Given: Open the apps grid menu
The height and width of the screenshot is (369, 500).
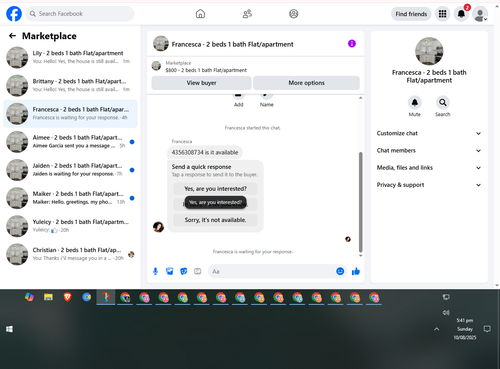Looking at the screenshot, I should pyautogui.click(x=442, y=14).
